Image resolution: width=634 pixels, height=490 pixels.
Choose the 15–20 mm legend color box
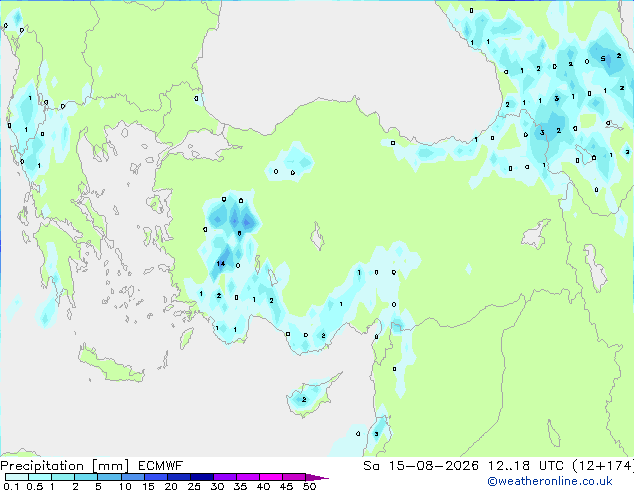click(155, 477)
